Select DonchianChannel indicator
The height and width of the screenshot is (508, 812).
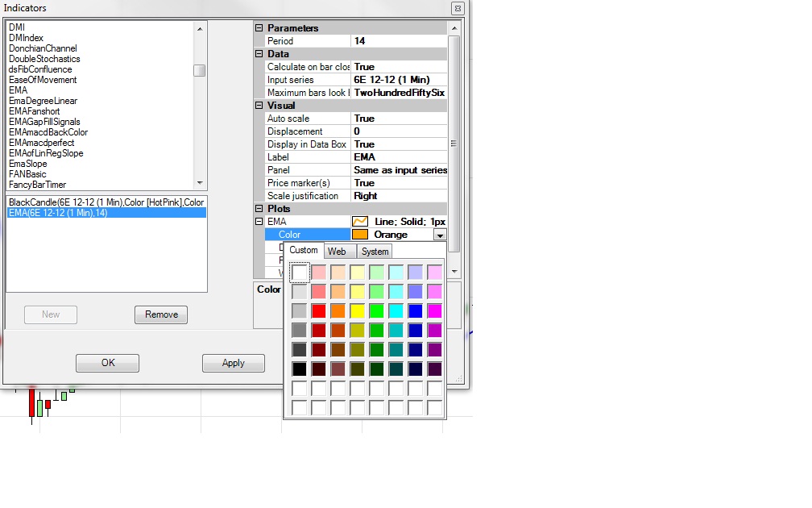[x=43, y=48]
